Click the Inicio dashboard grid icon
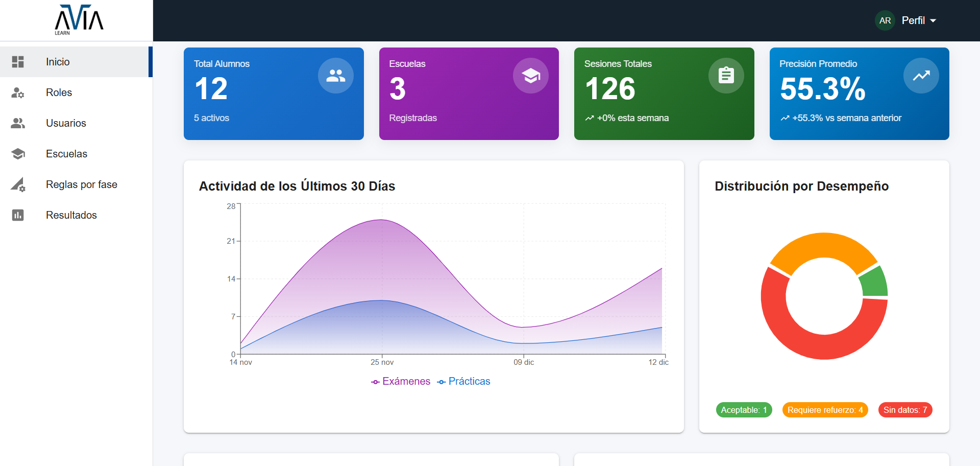The image size is (980, 466). [18, 62]
